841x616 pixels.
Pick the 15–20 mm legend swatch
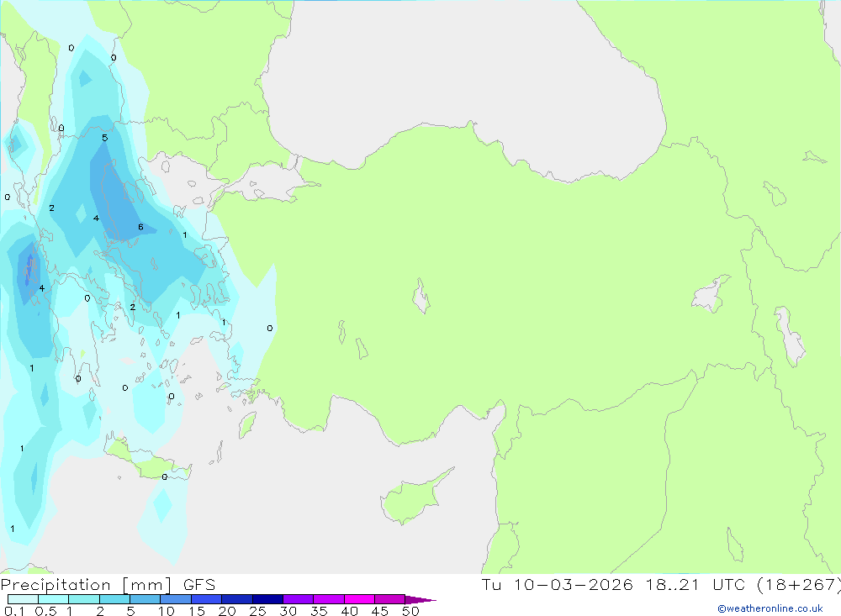click(x=206, y=599)
